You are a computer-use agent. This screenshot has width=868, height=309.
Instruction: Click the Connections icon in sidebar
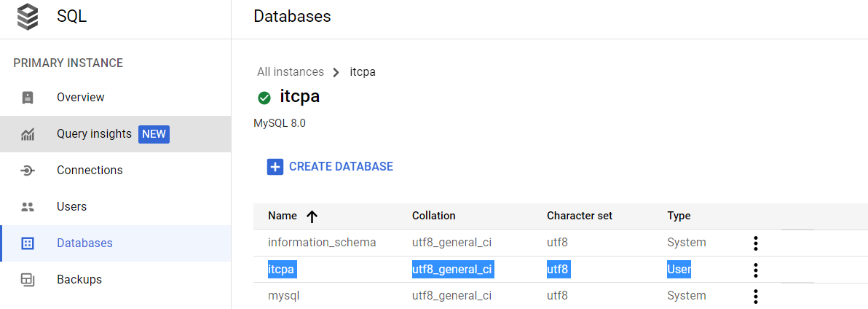coord(28,171)
